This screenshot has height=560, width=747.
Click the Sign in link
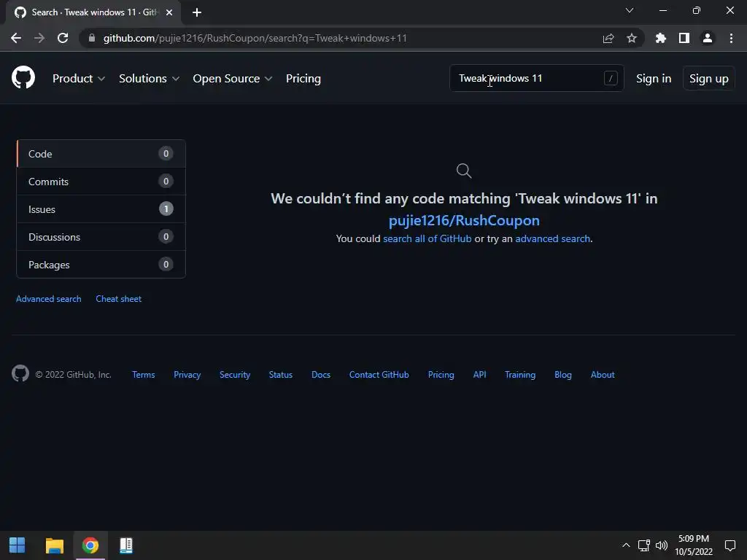pos(654,79)
